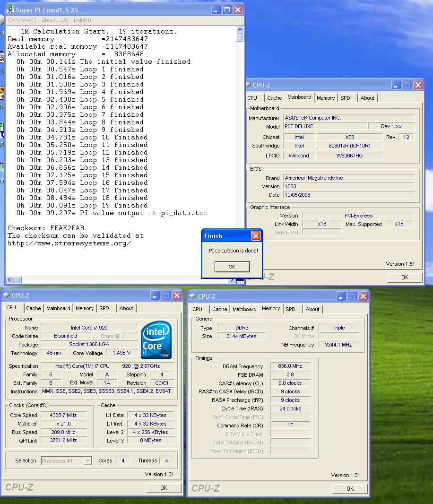Viewport: 433px width, 504px height.
Task: Click the NB Frequency 3344.1 MHz field
Action: 338,345
